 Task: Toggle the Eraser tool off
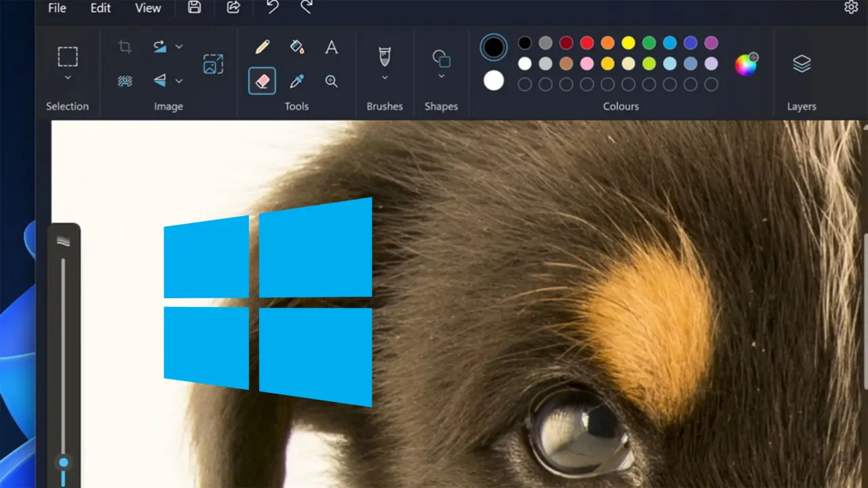click(262, 81)
